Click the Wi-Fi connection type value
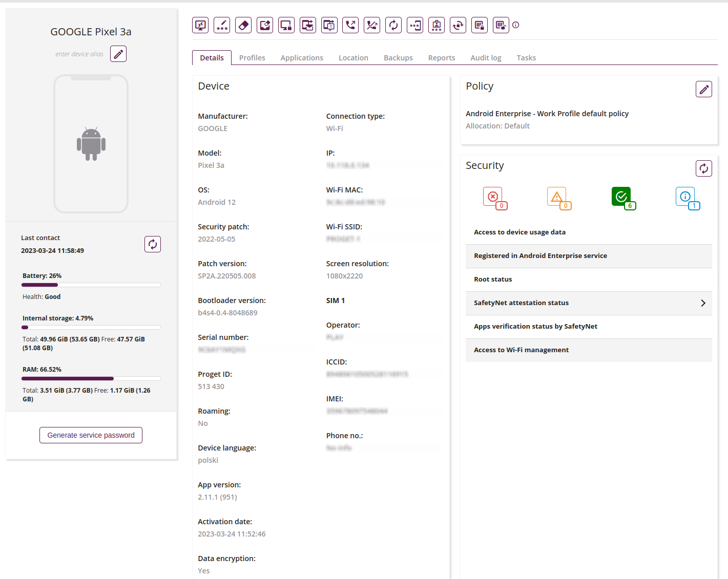This screenshot has width=728, height=579. click(335, 128)
